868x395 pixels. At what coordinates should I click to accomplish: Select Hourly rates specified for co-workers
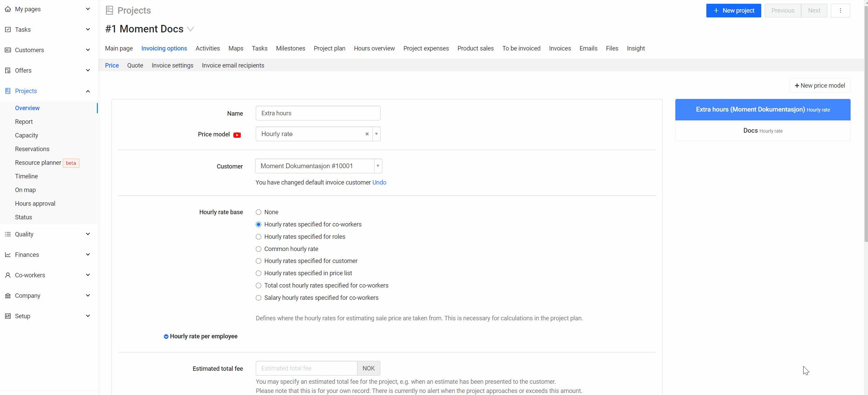(259, 224)
